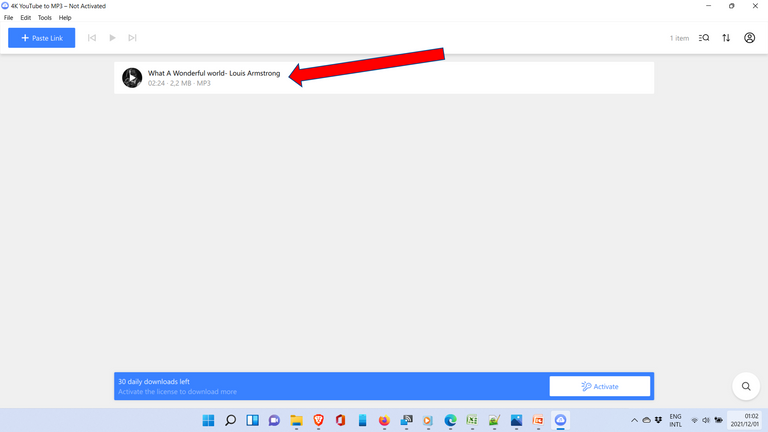Image resolution: width=768 pixels, height=432 pixels.
Task: Open Excel from taskbar
Action: (x=472, y=420)
